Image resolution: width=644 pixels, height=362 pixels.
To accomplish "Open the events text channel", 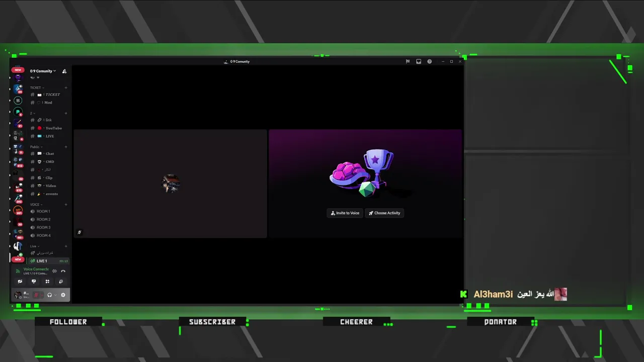I will click(49, 194).
